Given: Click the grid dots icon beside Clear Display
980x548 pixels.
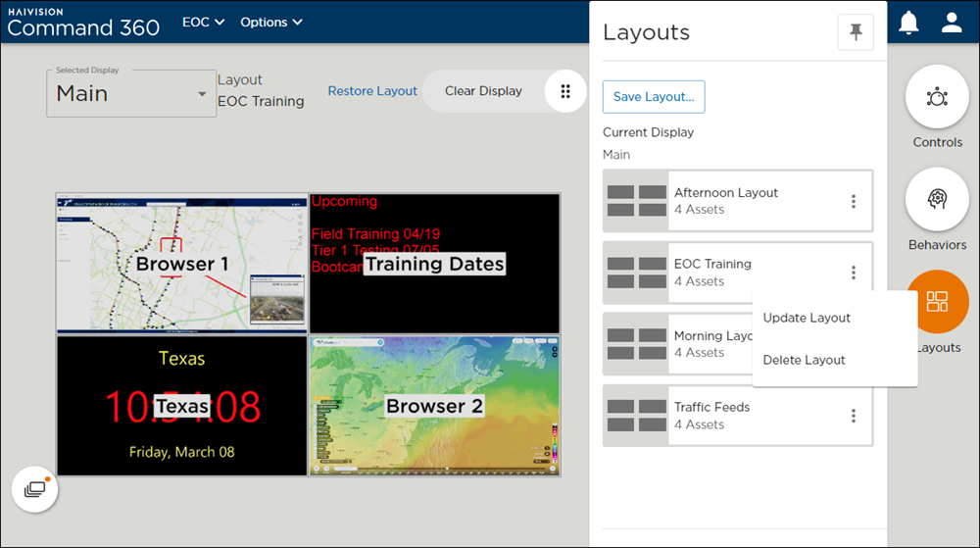Looking at the screenshot, I should pyautogui.click(x=565, y=91).
